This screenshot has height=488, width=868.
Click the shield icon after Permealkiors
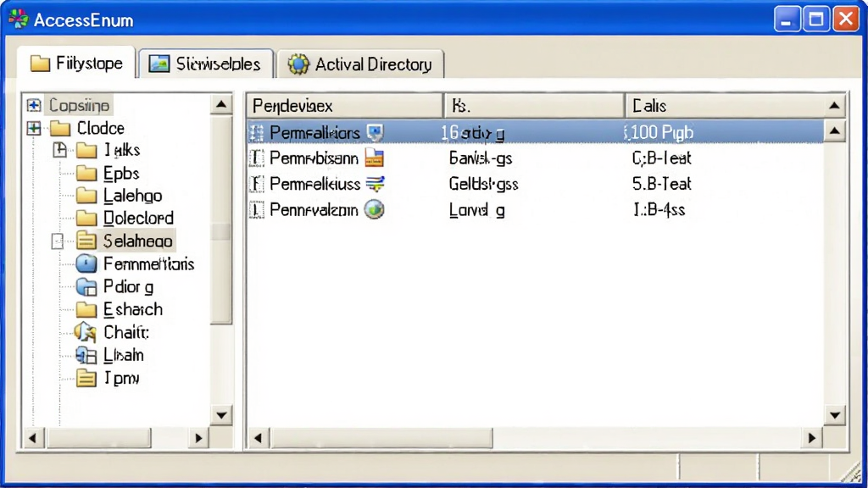[x=376, y=132]
